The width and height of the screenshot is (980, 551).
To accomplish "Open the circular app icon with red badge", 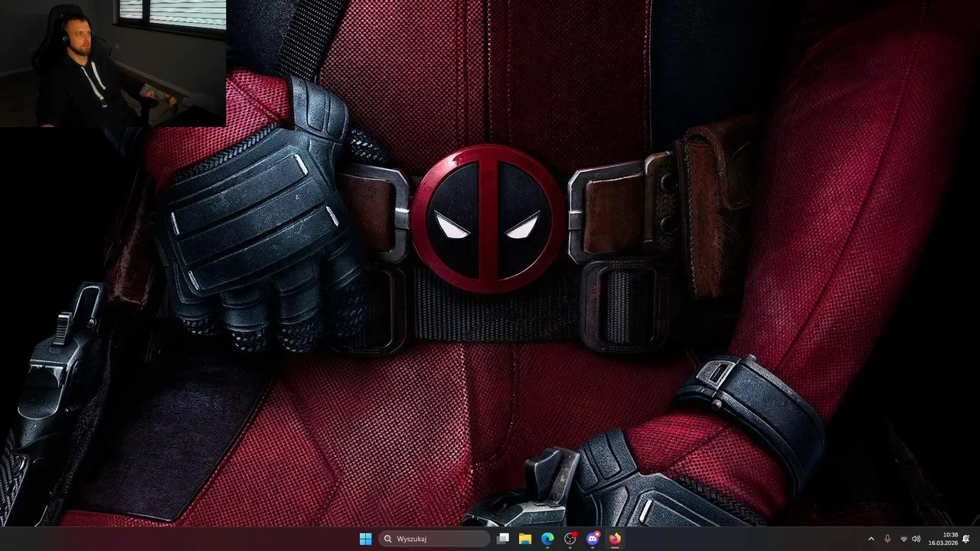I will click(x=570, y=539).
